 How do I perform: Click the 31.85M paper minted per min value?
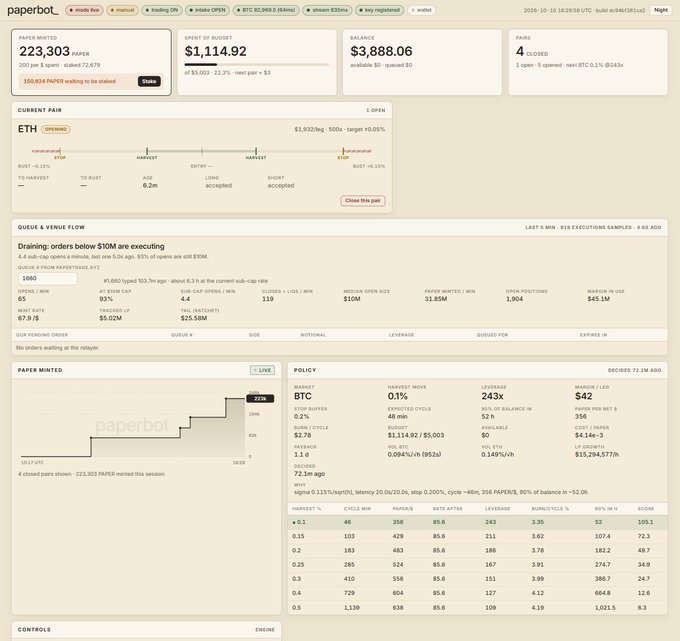436,299
